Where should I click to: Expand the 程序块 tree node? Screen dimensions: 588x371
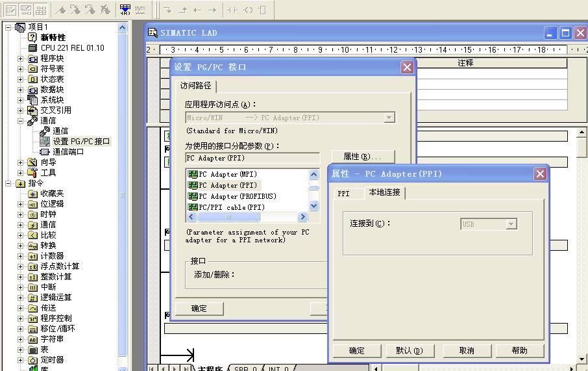[x=21, y=58]
